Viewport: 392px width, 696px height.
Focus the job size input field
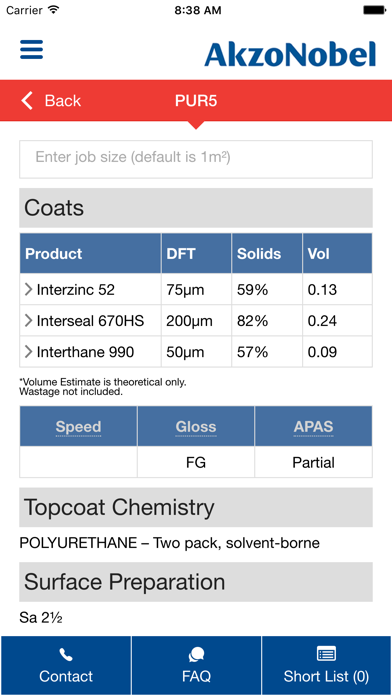pos(196,159)
